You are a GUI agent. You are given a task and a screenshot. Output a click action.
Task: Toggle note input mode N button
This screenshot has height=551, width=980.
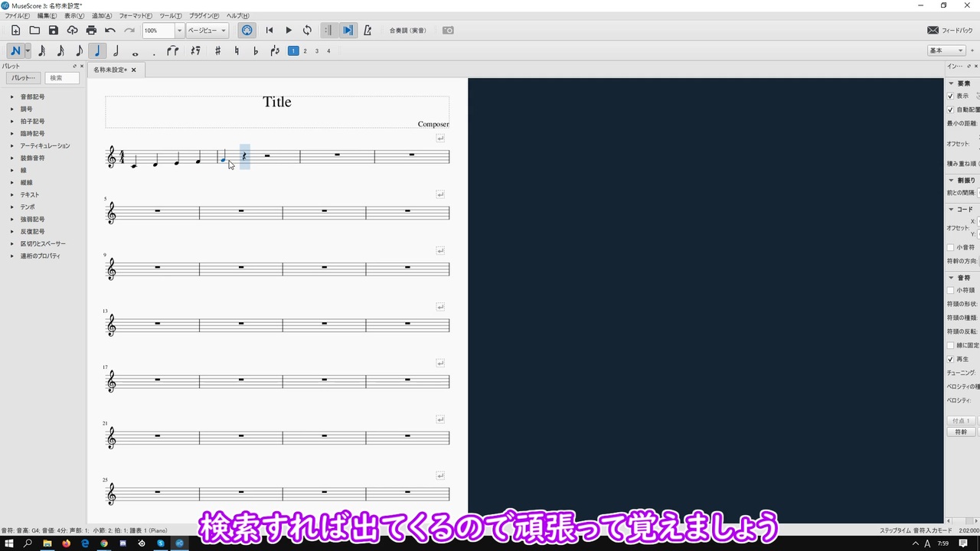tap(15, 51)
